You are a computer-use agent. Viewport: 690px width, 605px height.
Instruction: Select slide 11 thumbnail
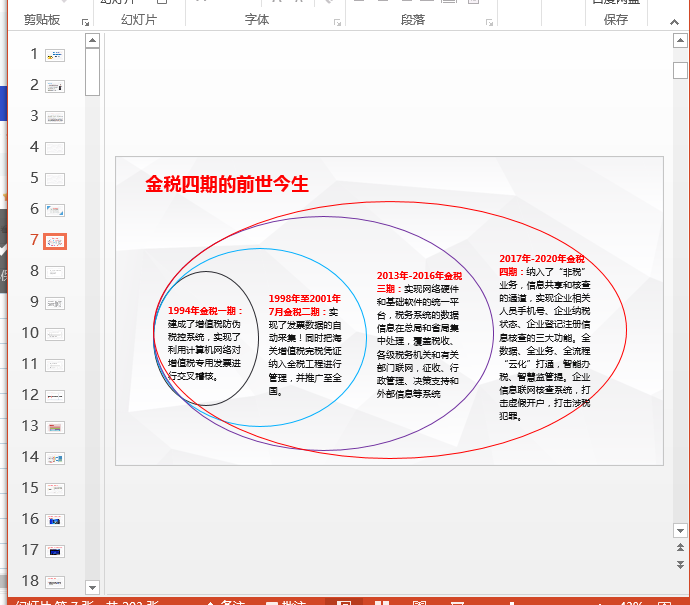pyautogui.click(x=55, y=365)
